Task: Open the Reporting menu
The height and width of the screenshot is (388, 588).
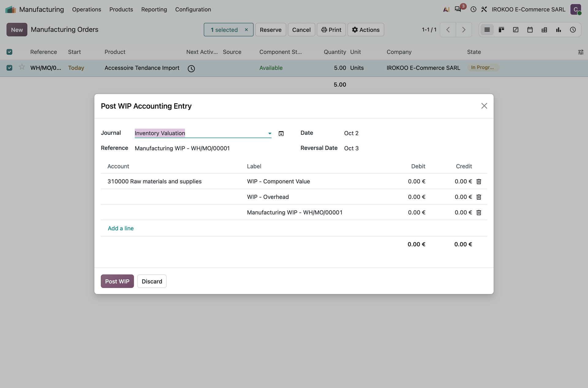Action: click(x=154, y=9)
